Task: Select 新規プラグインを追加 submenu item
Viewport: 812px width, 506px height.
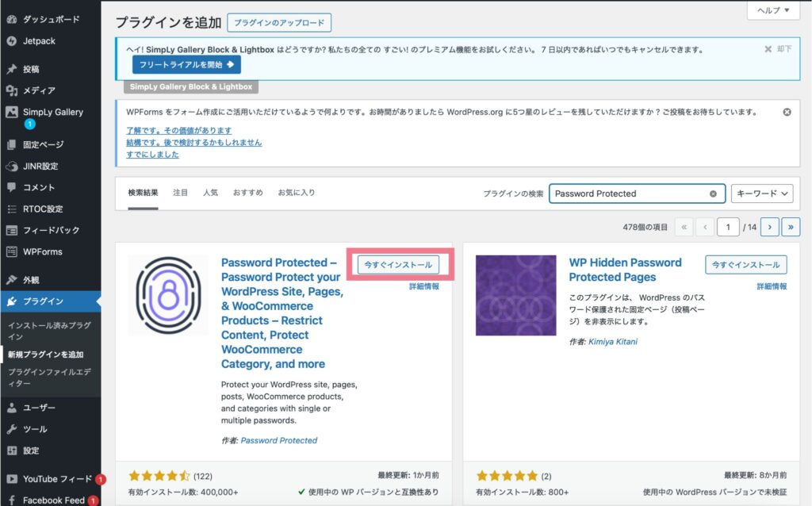Action: (x=45, y=355)
